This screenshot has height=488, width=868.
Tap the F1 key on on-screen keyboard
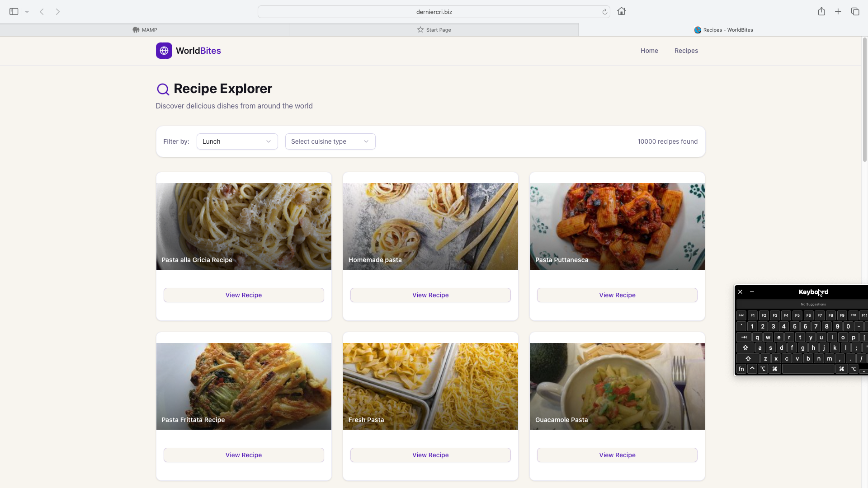tap(753, 315)
